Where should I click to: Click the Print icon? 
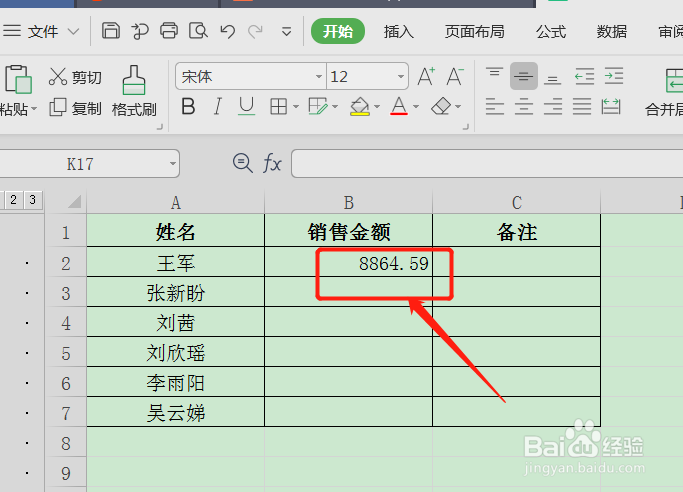click(x=169, y=31)
